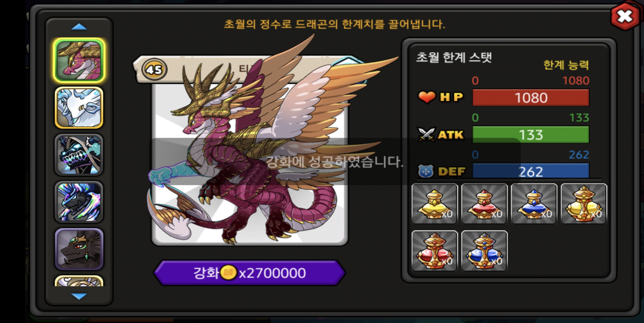
Task: Click the red HP 1080 bar
Action: pyautogui.click(x=531, y=98)
